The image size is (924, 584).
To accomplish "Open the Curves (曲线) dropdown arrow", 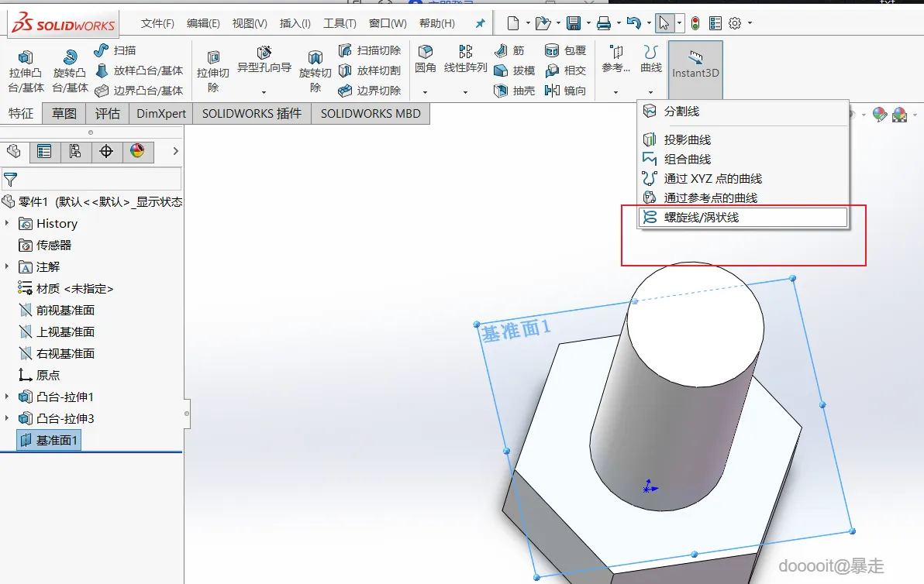I will point(650,92).
